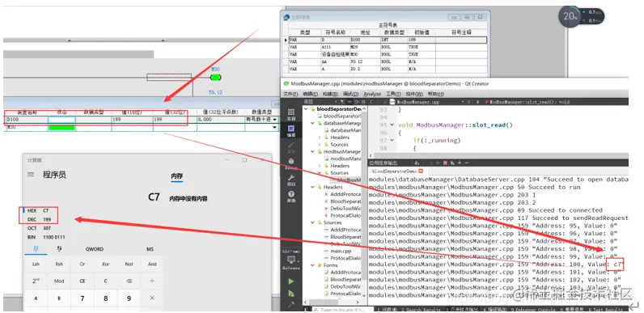Expand Headers under databaseManager
644x313 pixels.
point(320,137)
